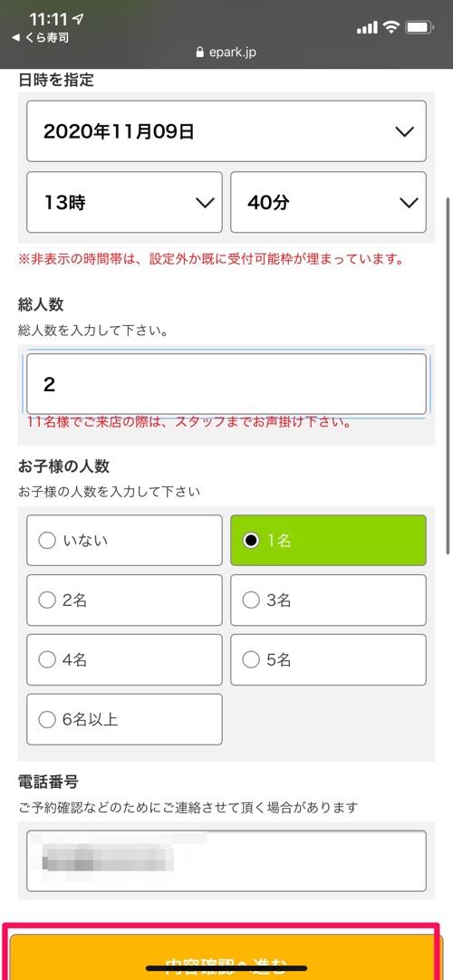Image resolution: width=453 pixels, height=980 pixels.
Task: Choose 5名 for number of children
Action: point(329,659)
